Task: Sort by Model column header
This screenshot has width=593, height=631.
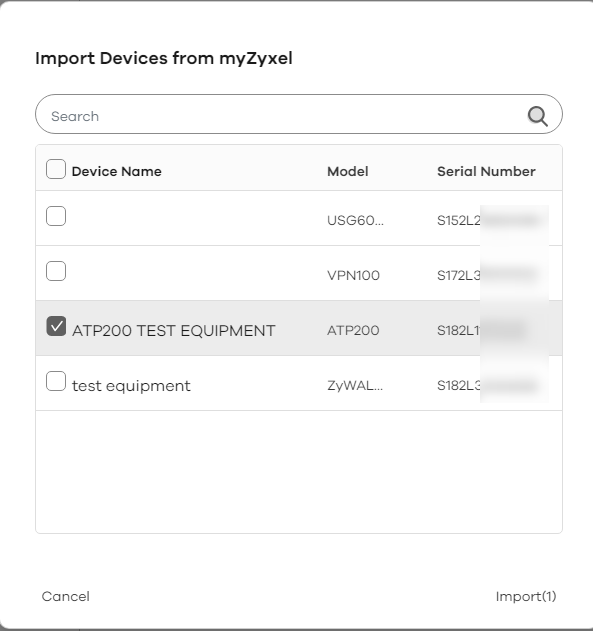Action: click(x=348, y=171)
